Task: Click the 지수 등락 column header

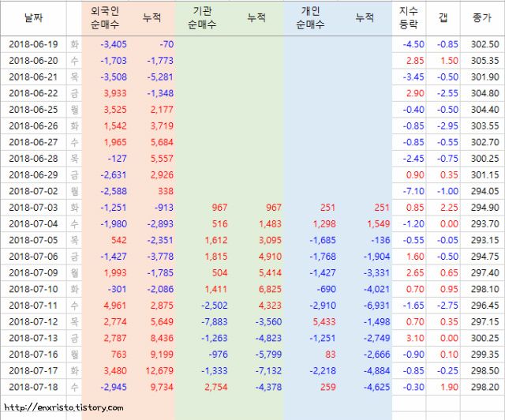Action: pyautogui.click(x=409, y=17)
